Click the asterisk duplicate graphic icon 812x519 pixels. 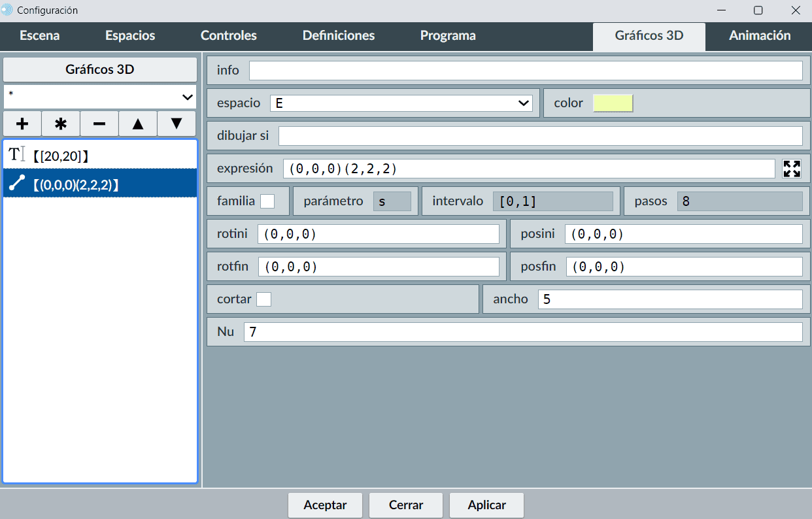pyautogui.click(x=61, y=124)
